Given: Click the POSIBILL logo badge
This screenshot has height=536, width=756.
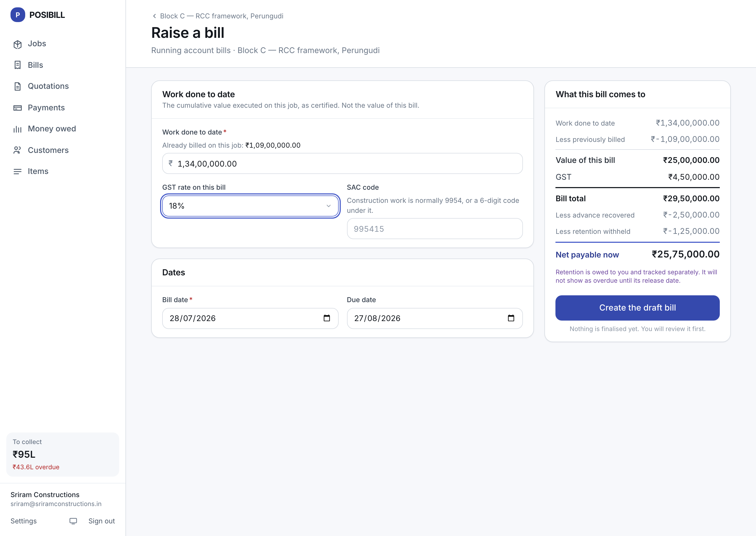Looking at the screenshot, I should click(x=18, y=15).
